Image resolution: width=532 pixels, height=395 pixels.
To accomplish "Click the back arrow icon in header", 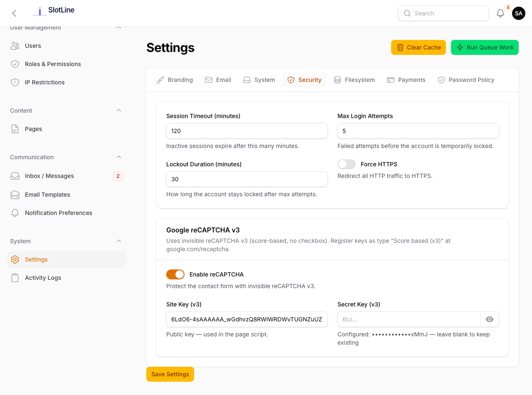I will (14, 13).
